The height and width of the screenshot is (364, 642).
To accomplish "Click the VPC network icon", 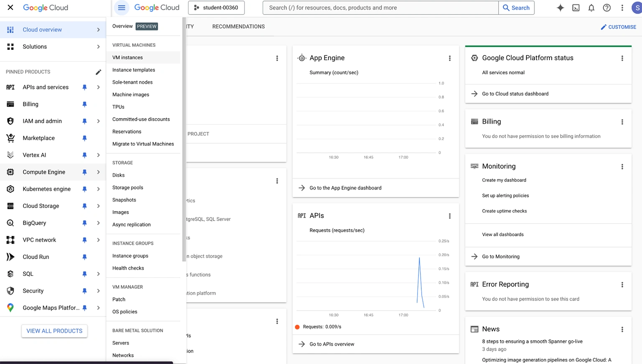I will tap(10, 240).
